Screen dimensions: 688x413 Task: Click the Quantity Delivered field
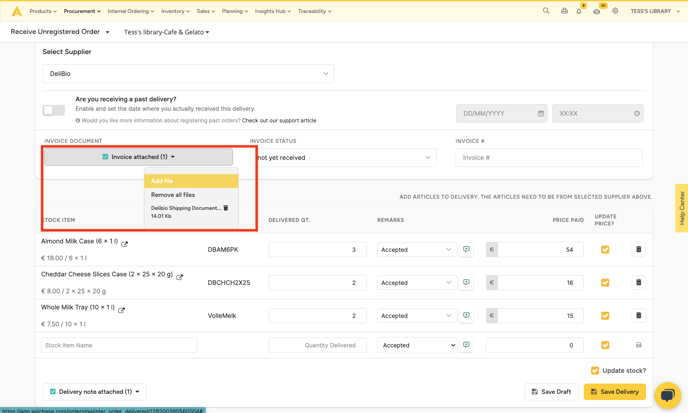(x=317, y=345)
